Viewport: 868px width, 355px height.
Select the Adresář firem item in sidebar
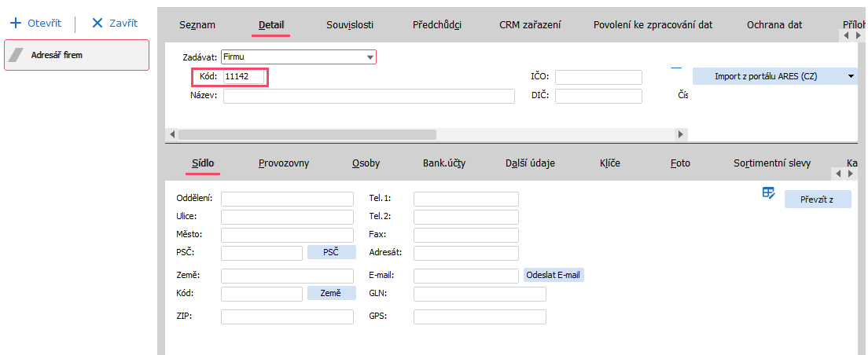pyautogui.click(x=76, y=55)
